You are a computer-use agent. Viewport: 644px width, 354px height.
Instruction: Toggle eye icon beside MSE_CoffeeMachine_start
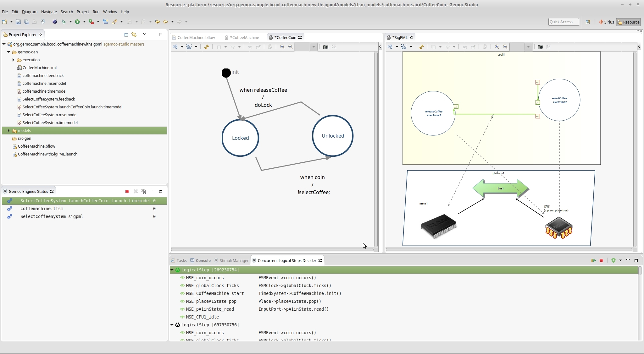tap(182, 293)
